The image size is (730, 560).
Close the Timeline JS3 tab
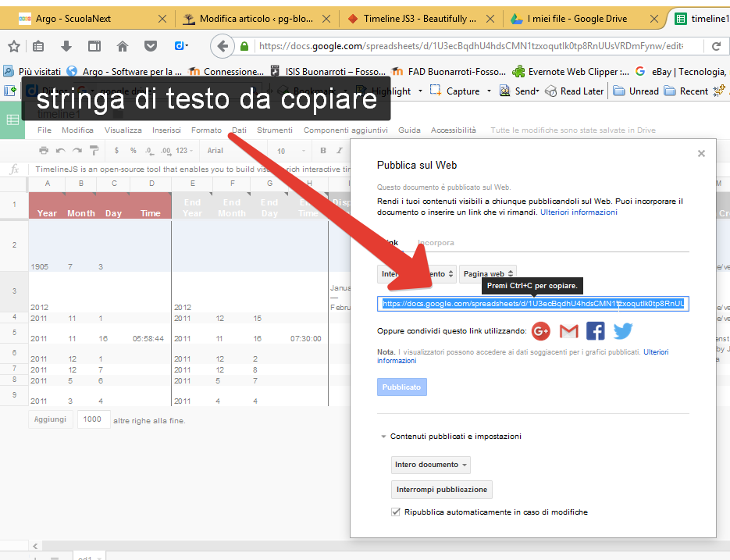[490, 19]
